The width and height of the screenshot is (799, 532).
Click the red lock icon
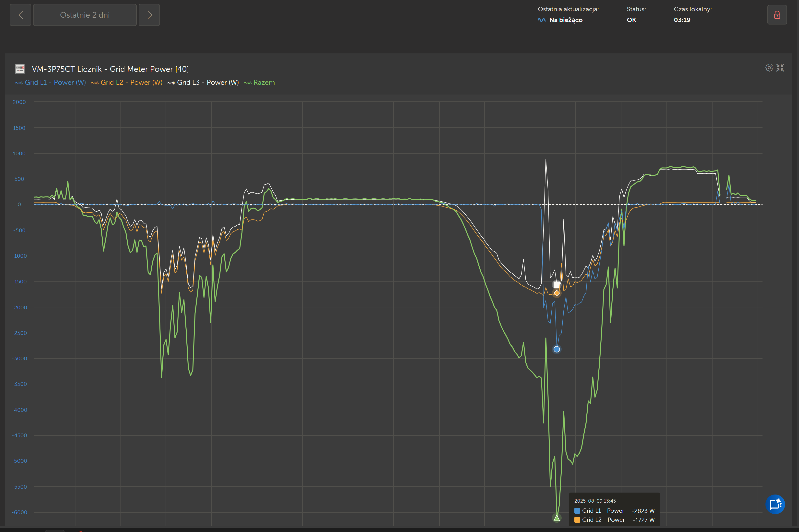pos(777,15)
